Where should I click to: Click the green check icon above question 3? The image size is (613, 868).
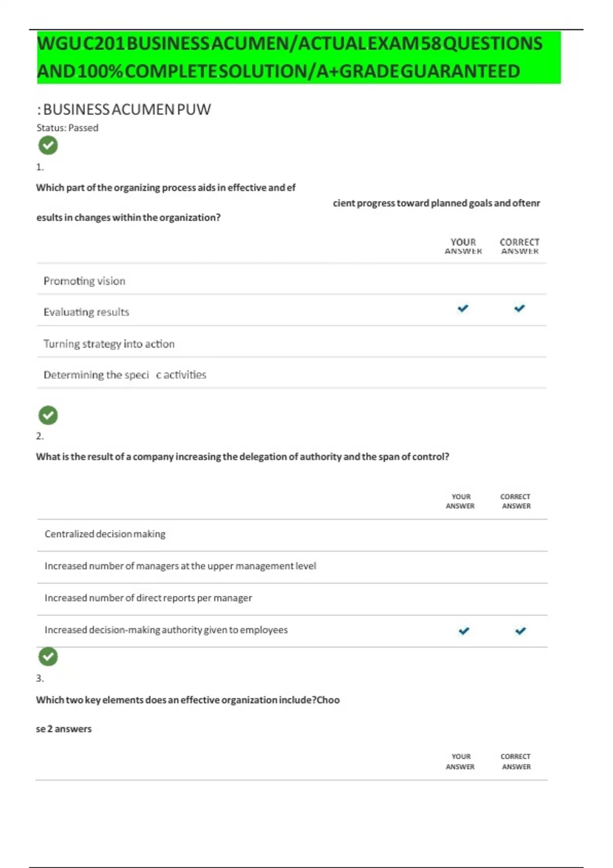coord(48,657)
